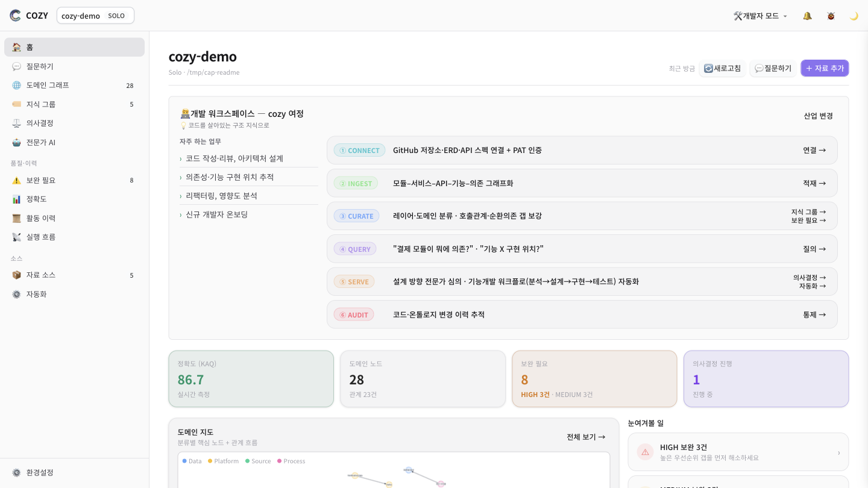Click the globe icon for 도메인 그래프

16,85
